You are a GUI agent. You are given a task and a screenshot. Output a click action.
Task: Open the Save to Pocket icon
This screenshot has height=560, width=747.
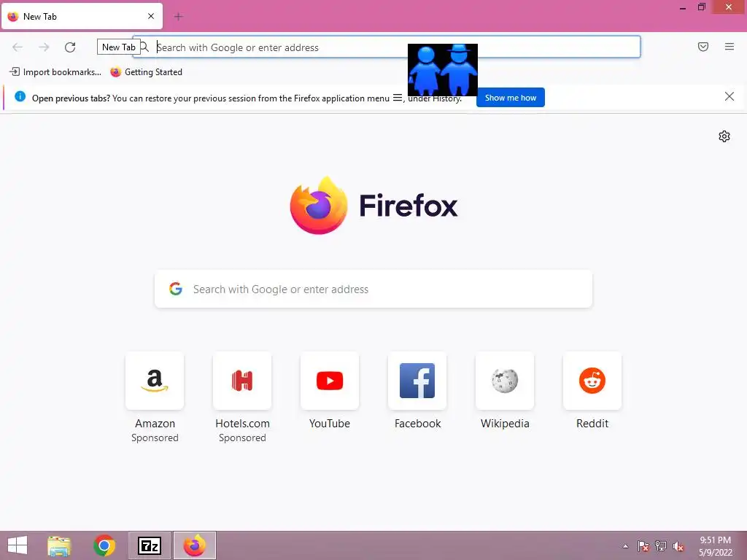coord(703,47)
